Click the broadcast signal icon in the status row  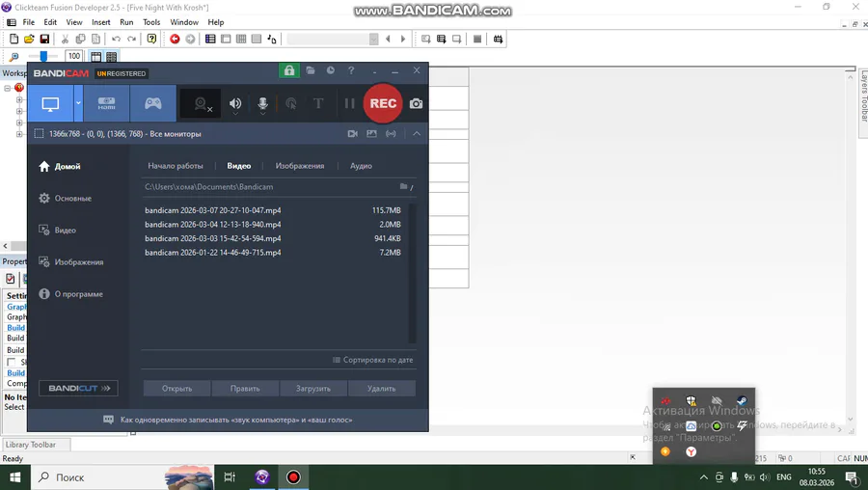(x=391, y=133)
